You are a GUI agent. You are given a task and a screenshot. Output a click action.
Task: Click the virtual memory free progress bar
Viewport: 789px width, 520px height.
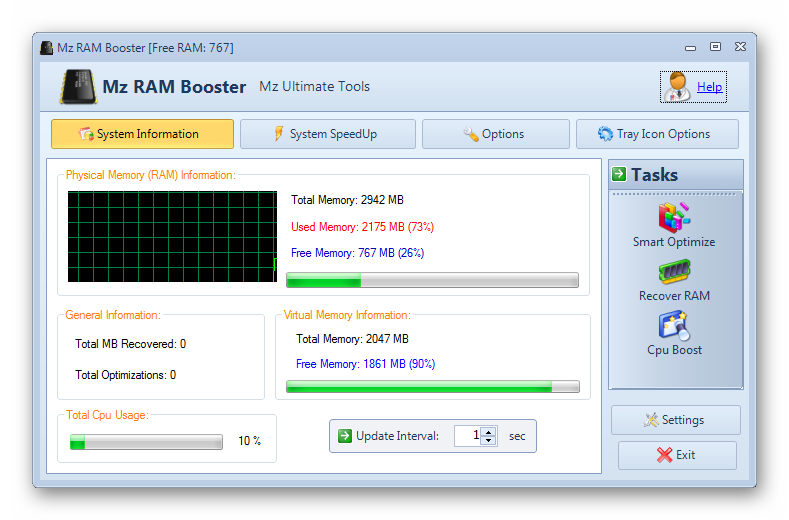click(x=433, y=387)
